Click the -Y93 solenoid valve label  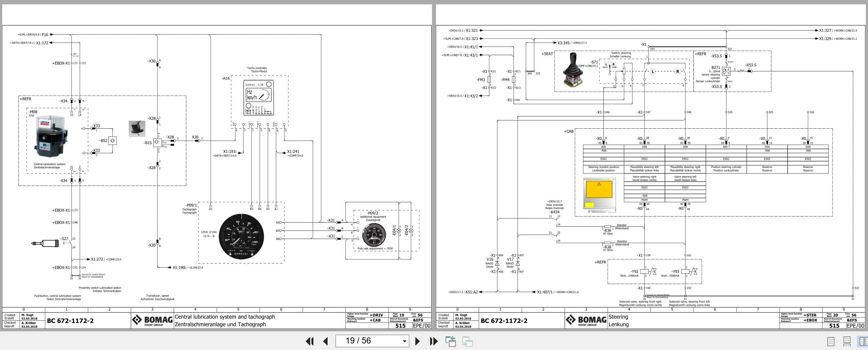coord(675,271)
